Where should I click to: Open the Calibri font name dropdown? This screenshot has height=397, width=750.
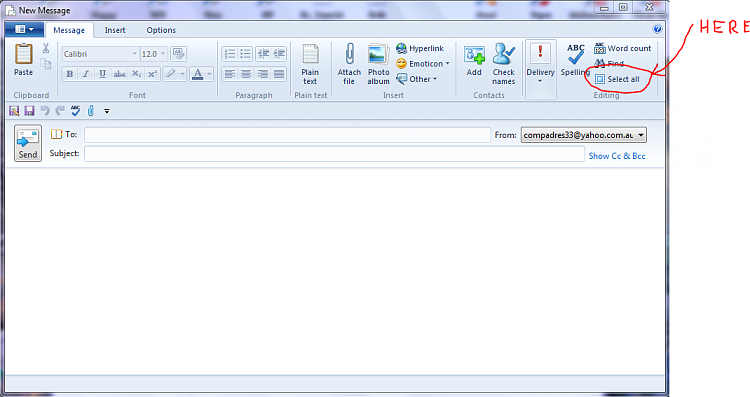(x=135, y=54)
